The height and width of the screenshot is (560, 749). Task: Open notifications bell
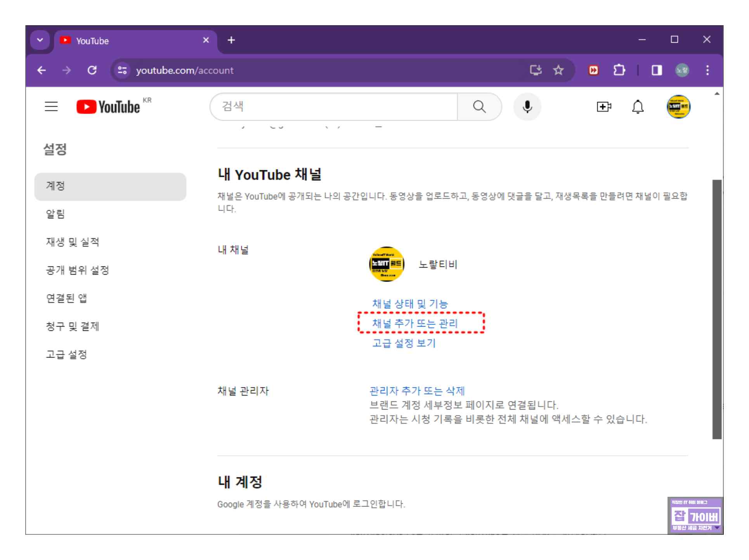point(638,107)
